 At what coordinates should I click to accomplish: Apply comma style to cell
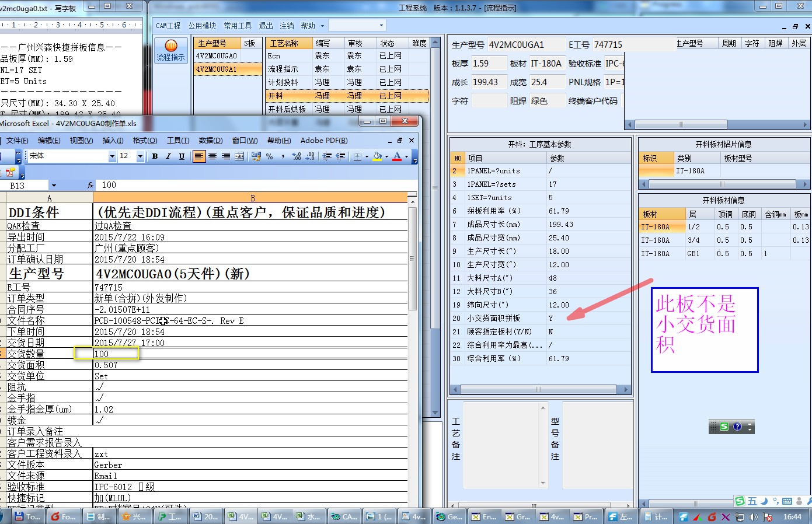pyautogui.click(x=283, y=156)
